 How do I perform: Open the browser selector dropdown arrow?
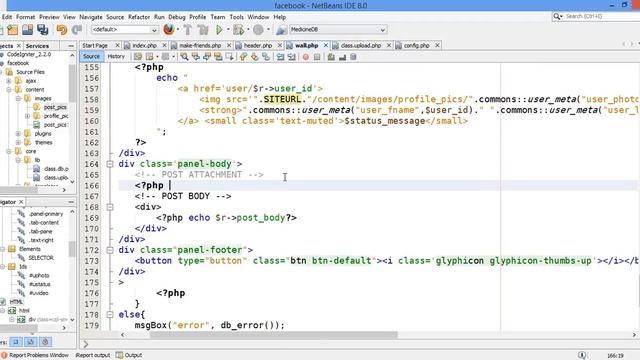point(178,29)
